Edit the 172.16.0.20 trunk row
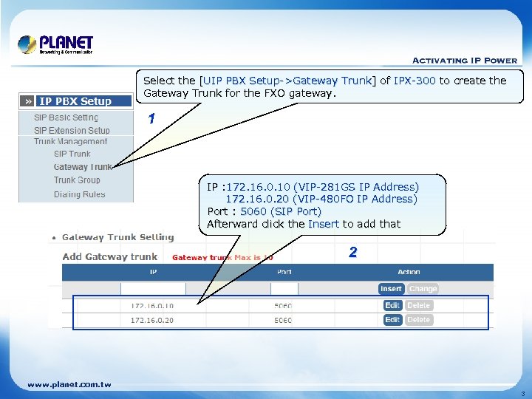Image resolution: width=532 pixels, height=399 pixels. [x=393, y=320]
